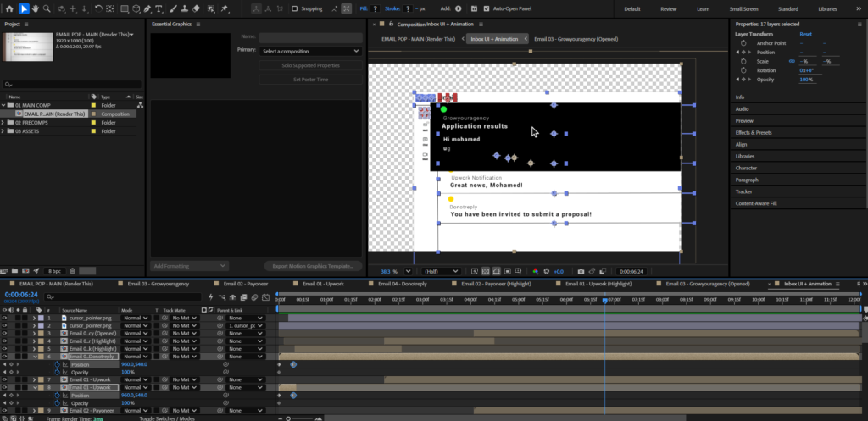868x421 pixels.
Task: Open viewer magnification dropdown
Action: 408,271
